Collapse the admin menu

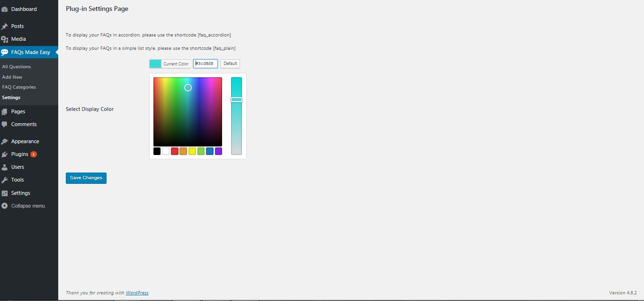29,206
